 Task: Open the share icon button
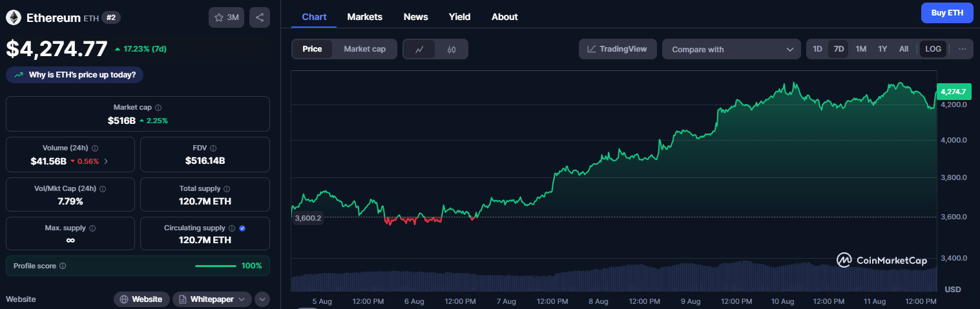(260, 17)
